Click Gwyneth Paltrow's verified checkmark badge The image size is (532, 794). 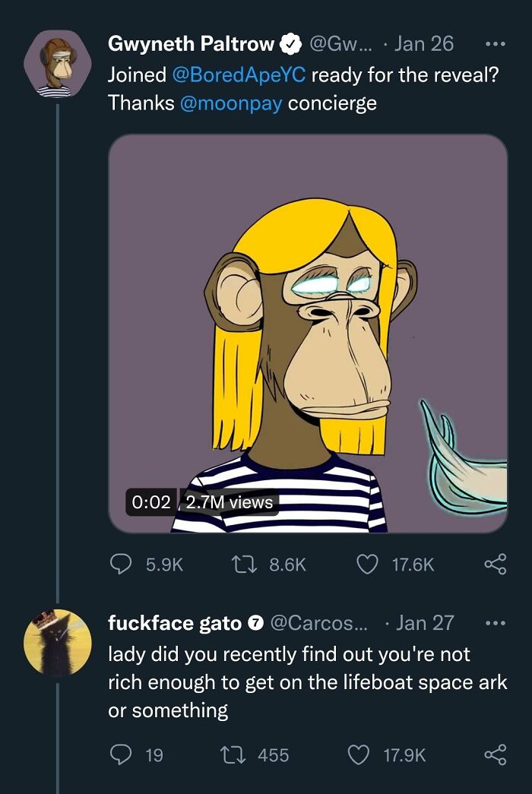pos(291,43)
